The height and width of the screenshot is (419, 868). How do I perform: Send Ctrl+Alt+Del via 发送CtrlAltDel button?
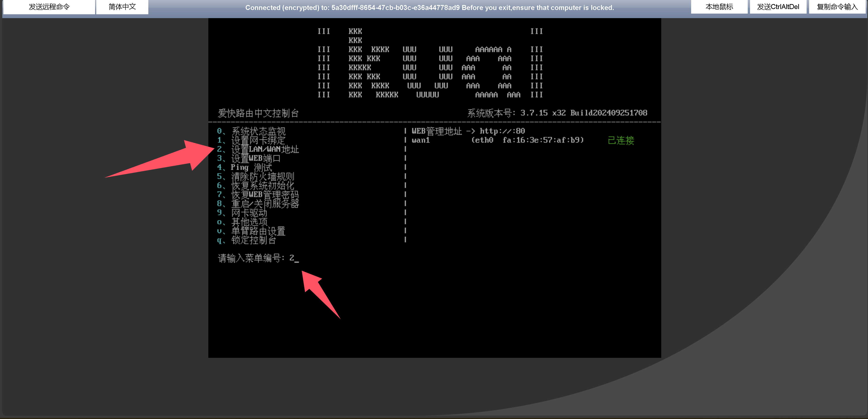778,7
